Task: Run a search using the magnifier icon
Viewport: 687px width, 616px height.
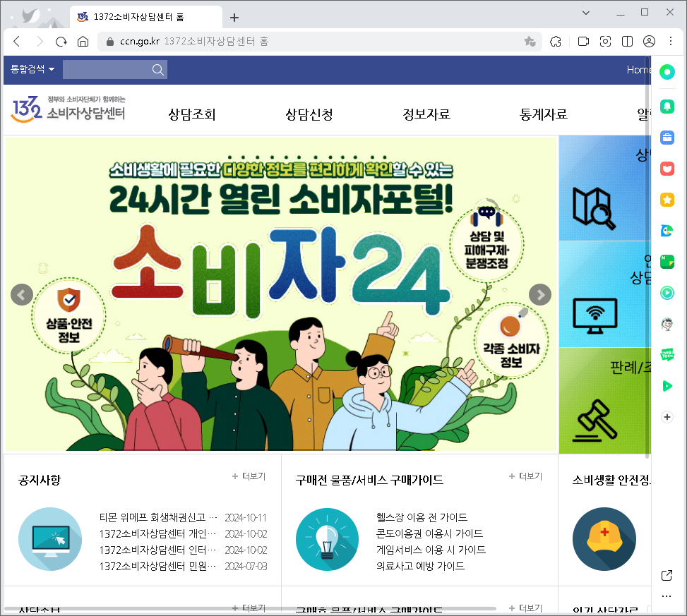Action: click(x=158, y=69)
